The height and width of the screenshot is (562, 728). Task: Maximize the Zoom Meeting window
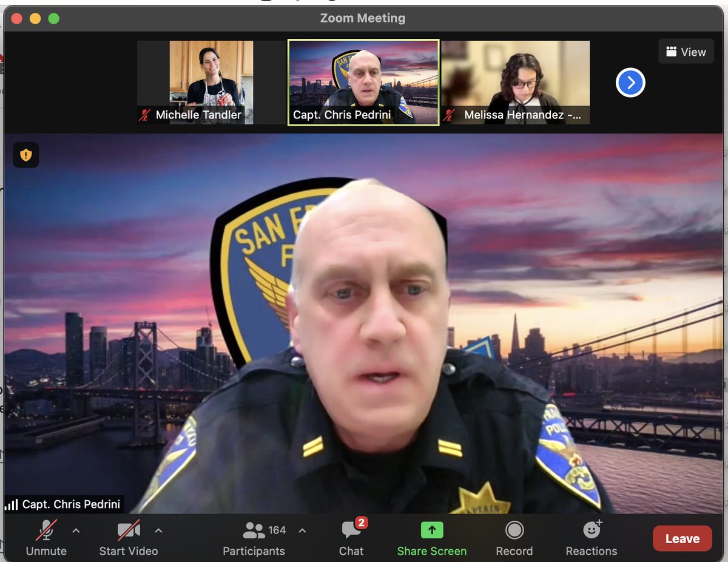pos(53,18)
